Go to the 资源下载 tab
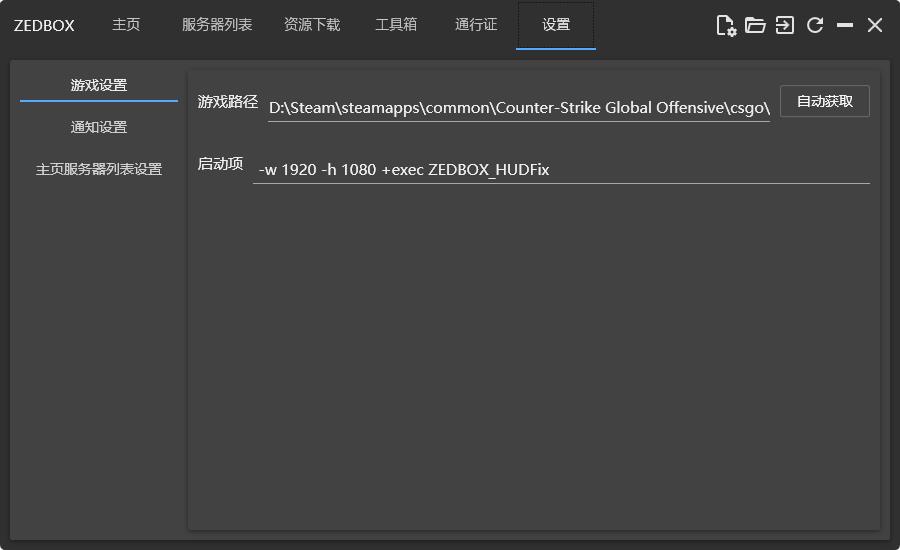Image resolution: width=900 pixels, height=550 pixels. tap(312, 25)
